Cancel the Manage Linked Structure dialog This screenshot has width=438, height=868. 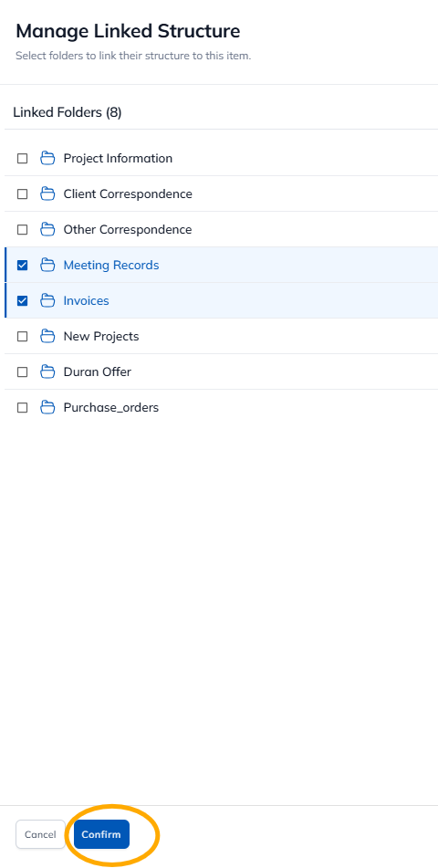coord(40,834)
